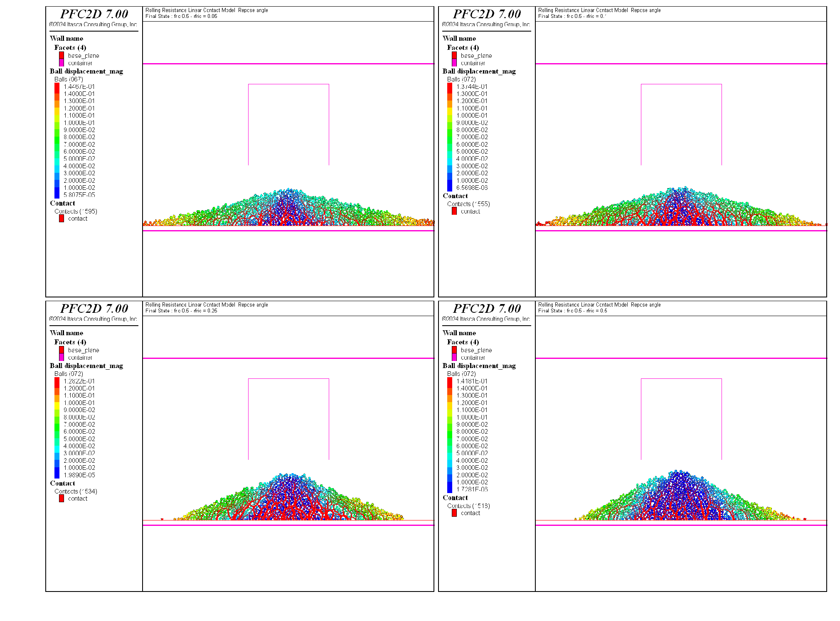This screenshot has width=840, height=621.
Task: Click container magenta swatch in rfric 0.5 plot
Action: (x=454, y=357)
